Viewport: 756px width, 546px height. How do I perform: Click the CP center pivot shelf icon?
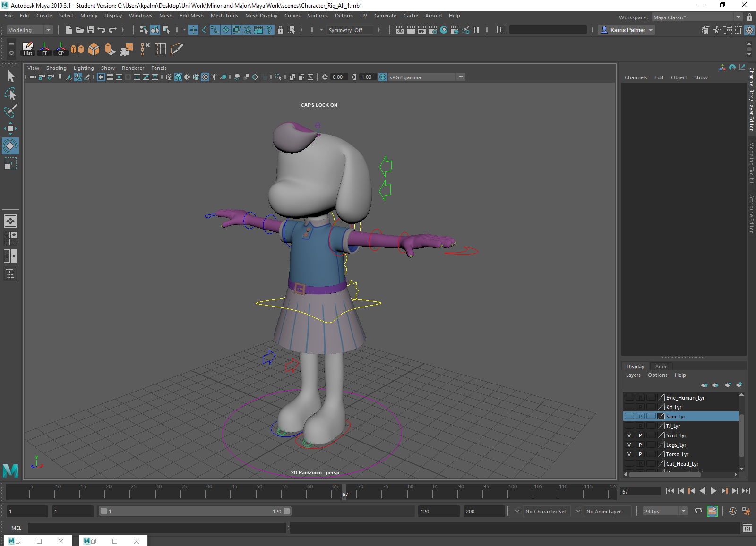click(x=61, y=49)
